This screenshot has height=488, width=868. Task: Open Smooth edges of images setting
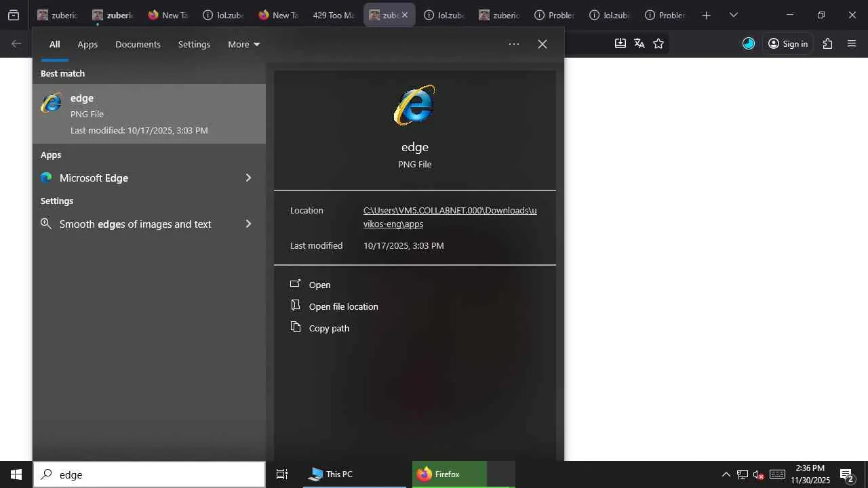click(136, 224)
